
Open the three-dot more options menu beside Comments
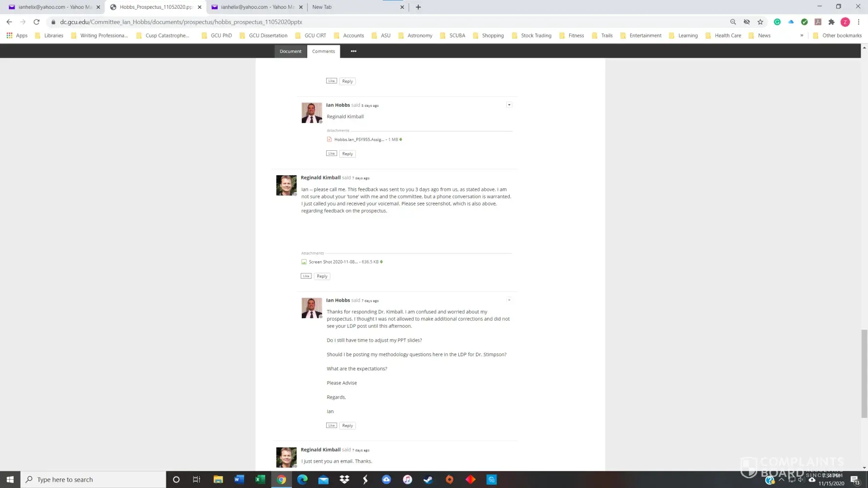click(353, 51)
